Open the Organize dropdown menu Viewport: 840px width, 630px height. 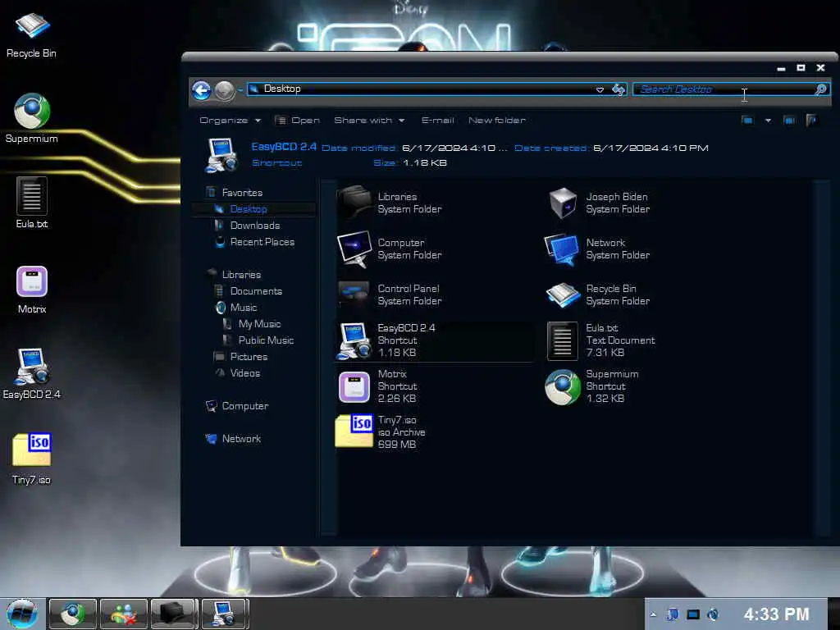click(230, 121)
